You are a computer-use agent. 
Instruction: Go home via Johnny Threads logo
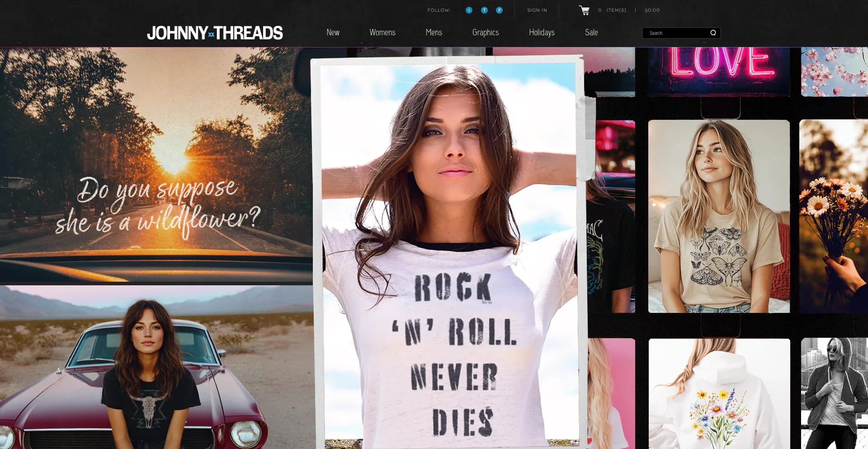[x=215, y=33]
